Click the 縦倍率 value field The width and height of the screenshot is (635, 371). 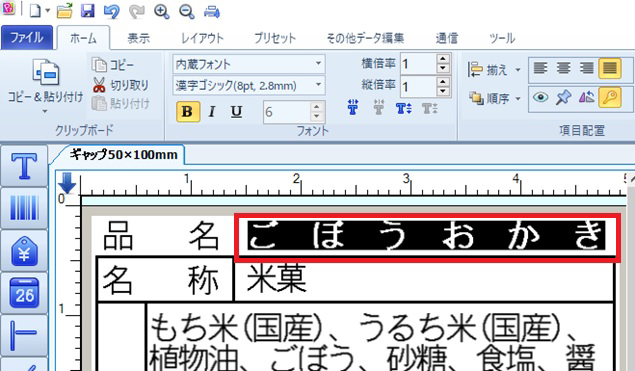pos(418,86)
